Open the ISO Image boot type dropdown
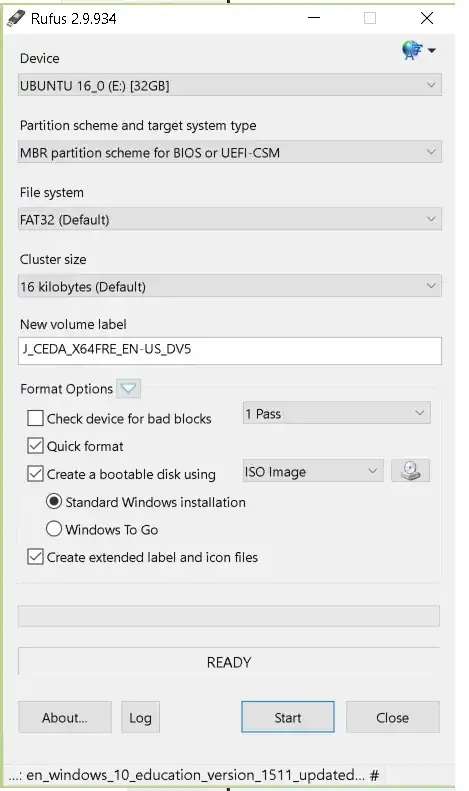Screen dimensions: 469x791 [313, 471]
